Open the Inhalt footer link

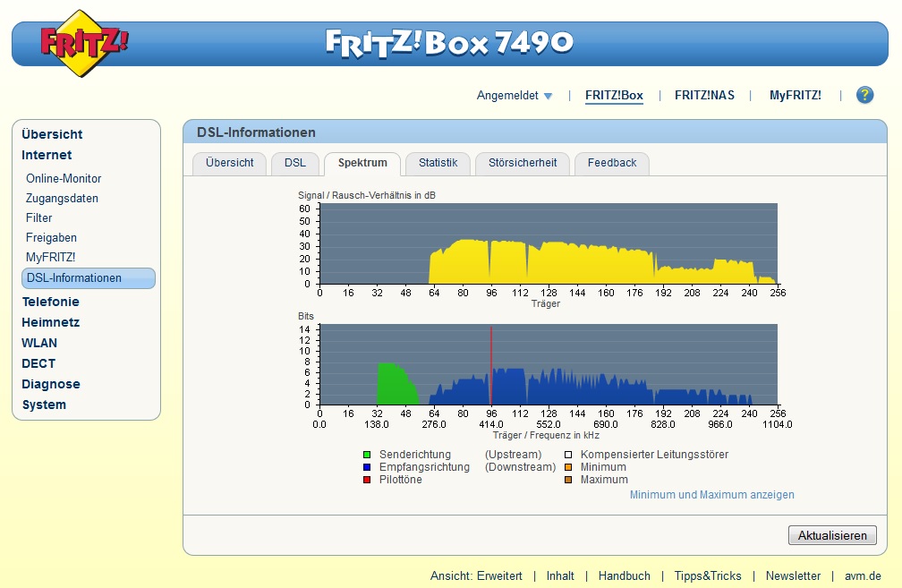point(560,576)
